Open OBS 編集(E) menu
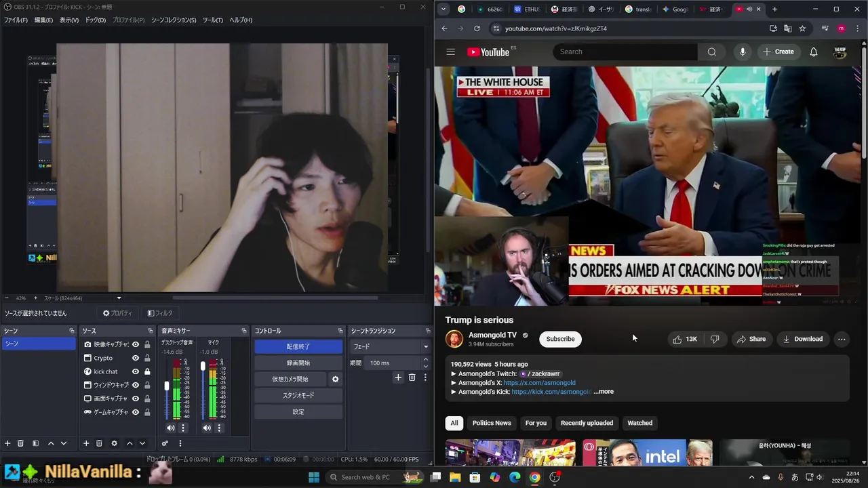The height and width of the screenshot is (488, 868). [43, 20]
